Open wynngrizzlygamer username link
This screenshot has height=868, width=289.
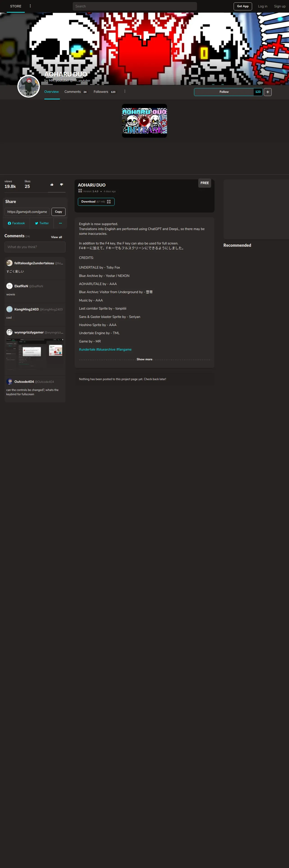[29, 332]
